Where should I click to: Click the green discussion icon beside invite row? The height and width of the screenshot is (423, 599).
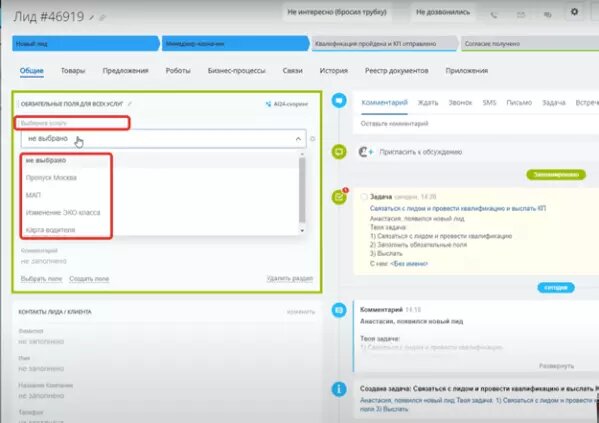(339, 152)
